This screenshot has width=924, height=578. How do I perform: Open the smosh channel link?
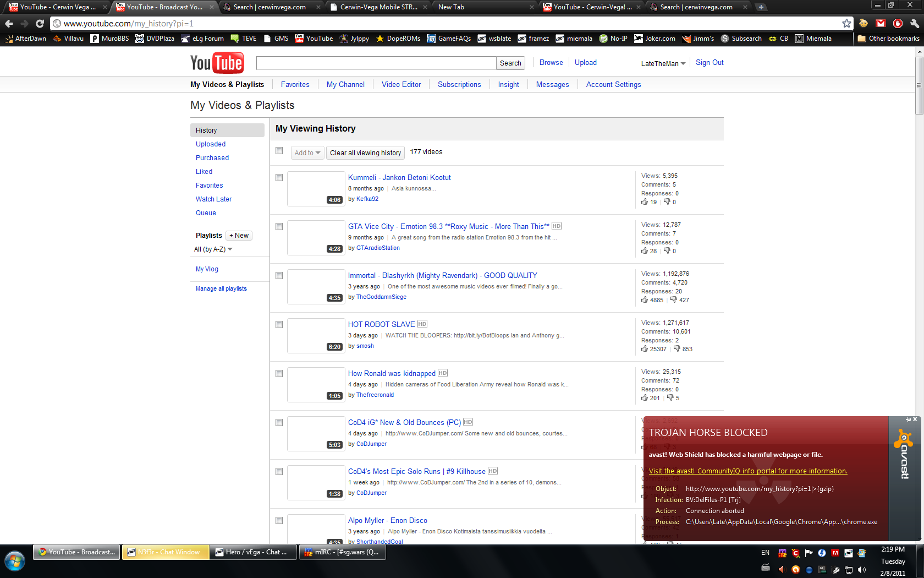coord(365,346)
